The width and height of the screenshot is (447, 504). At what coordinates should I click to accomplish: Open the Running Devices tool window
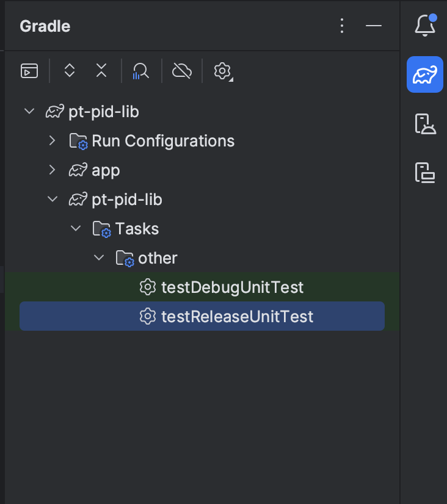[424, 173]
